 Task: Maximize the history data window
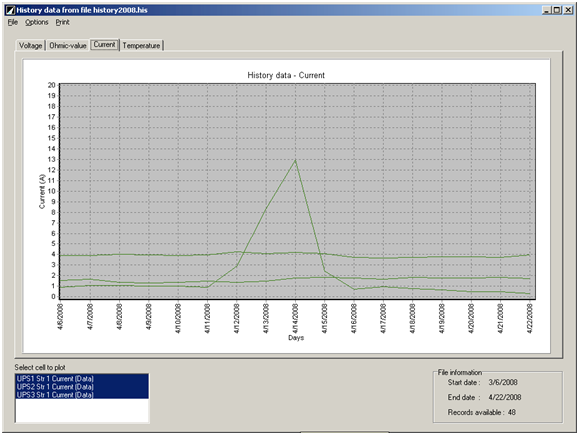pos(557,10)
